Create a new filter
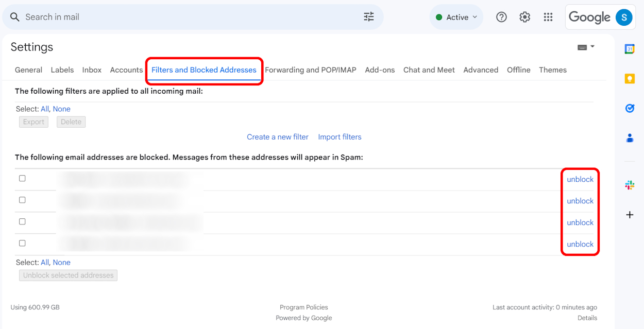 (277, 136)
